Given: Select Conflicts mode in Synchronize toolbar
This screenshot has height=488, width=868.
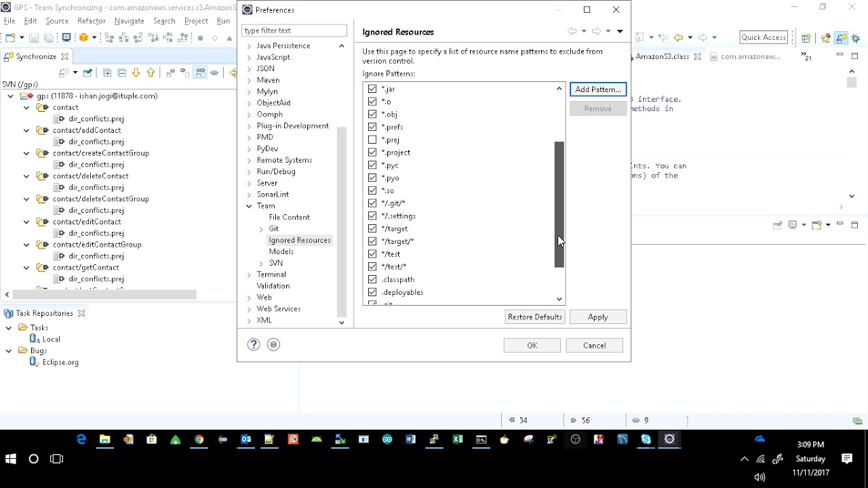Looking at the screenshot, I should pos(214,73).
